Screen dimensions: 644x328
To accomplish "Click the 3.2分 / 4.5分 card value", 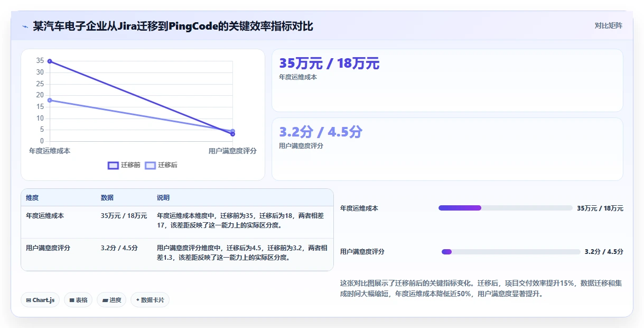I will 321,132.
